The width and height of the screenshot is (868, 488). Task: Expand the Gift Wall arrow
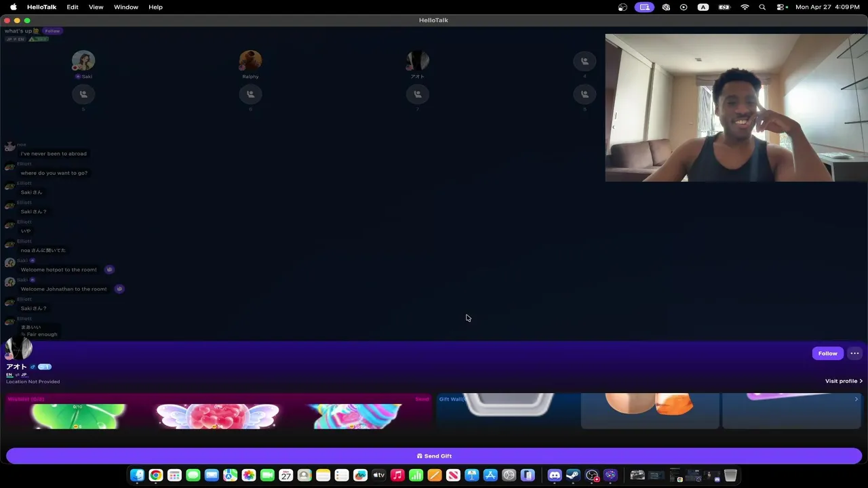click(x=856, y=399)
